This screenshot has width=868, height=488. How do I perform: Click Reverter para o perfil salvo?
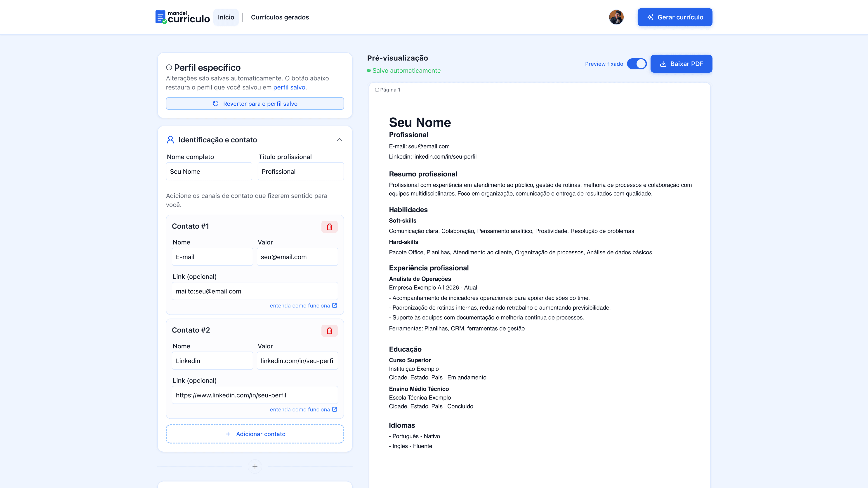255,104
